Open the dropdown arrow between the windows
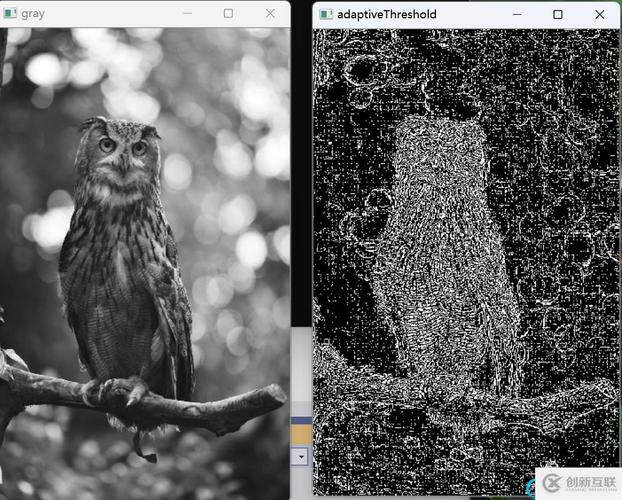This screenshot has height=500, width=622. [300, 455]
